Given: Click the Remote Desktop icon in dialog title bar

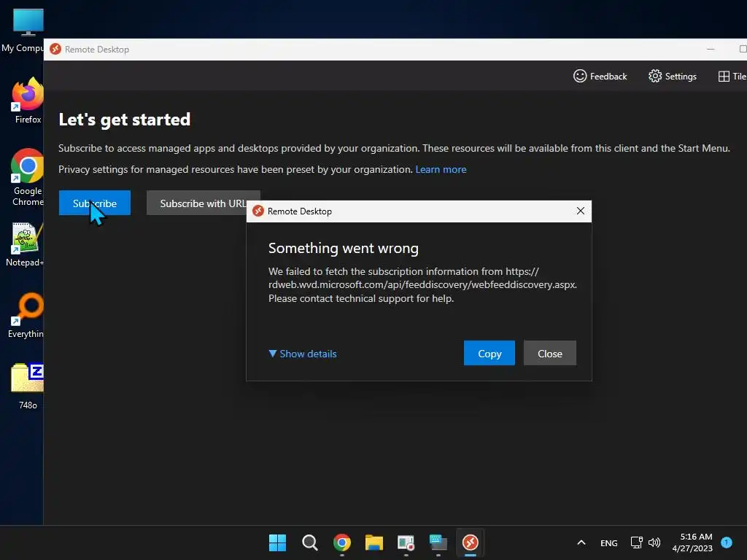Looking at the screenshot, I should pos(258,211).
